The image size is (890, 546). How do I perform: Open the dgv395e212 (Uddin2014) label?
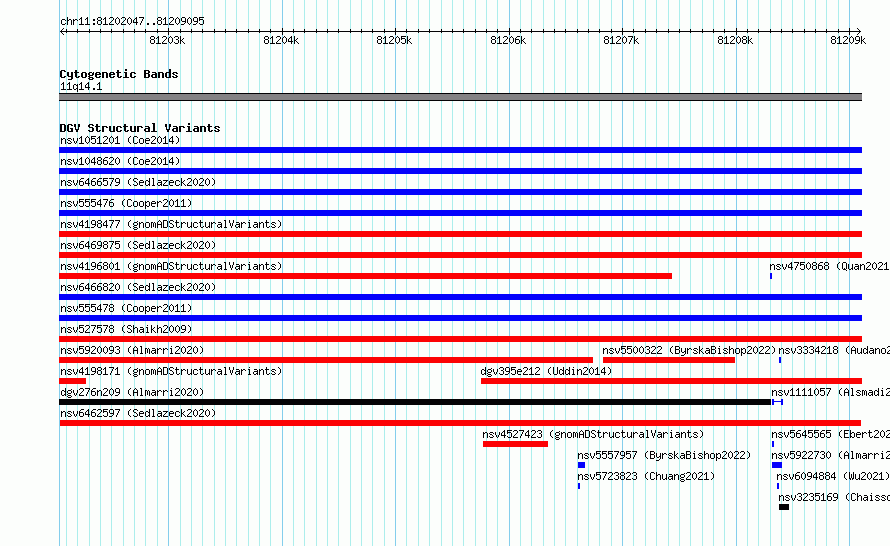[x=547, y=371]
